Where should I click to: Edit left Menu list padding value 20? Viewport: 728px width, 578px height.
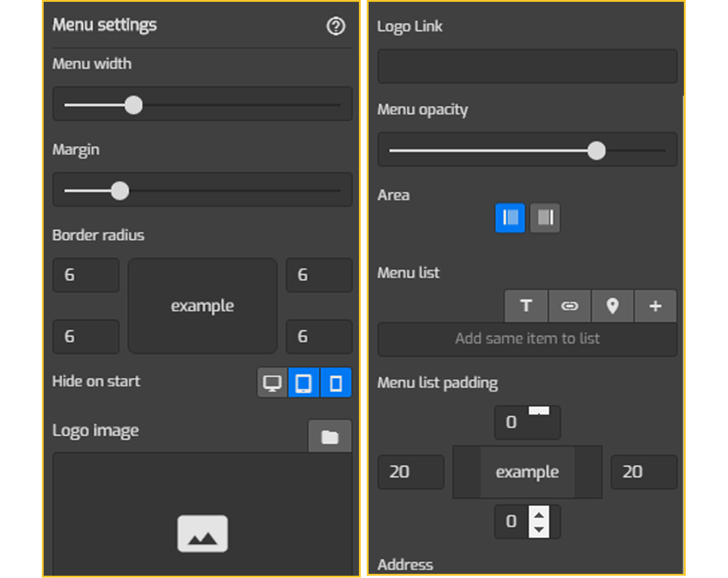(411, 472)
